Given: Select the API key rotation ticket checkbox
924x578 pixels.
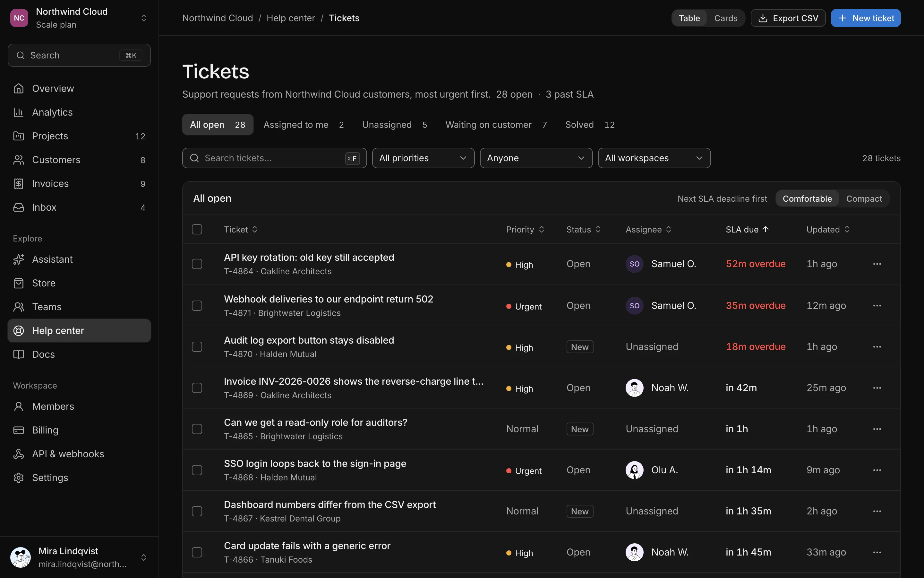Looking at the screenshot, I should [x=197, y=264].
